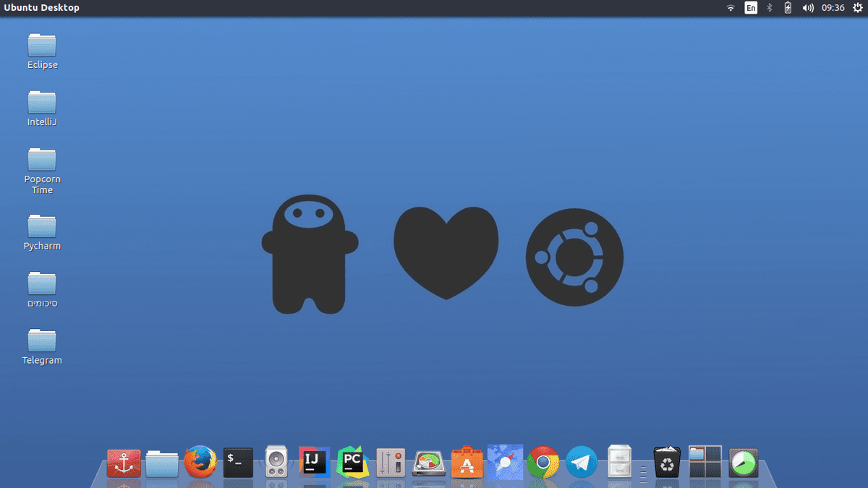This screenshot has height=488, width=868.
Task: Switch keyboard layout via the En indicator
Action: [x=751, y=8]
